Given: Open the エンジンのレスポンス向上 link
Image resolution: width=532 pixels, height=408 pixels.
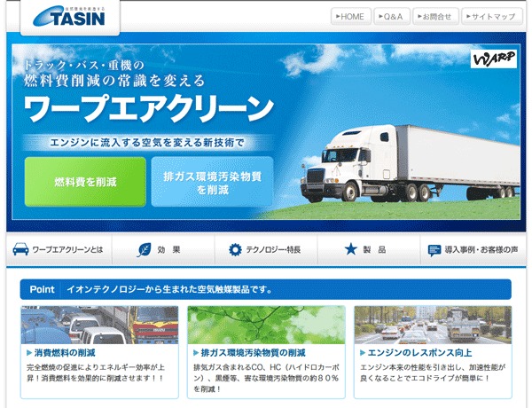Looking at the screenshot, I should (419, 353).
